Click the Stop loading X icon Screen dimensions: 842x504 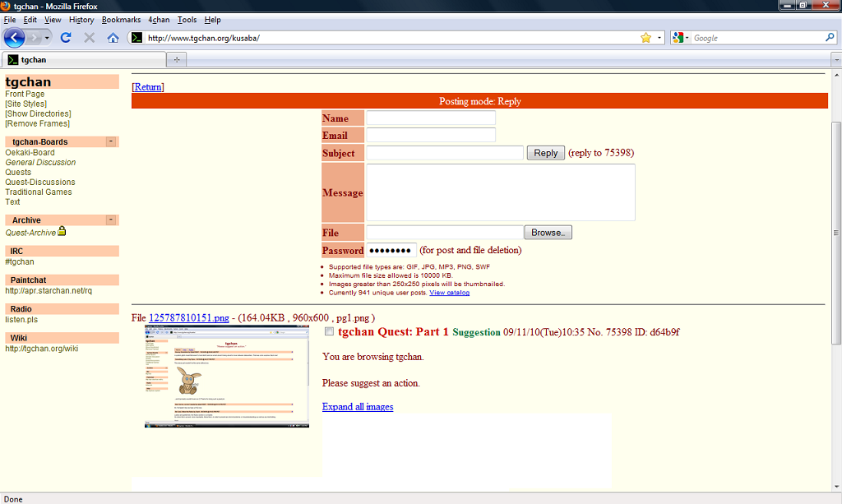pyautogui.click(x=90, y=38)
